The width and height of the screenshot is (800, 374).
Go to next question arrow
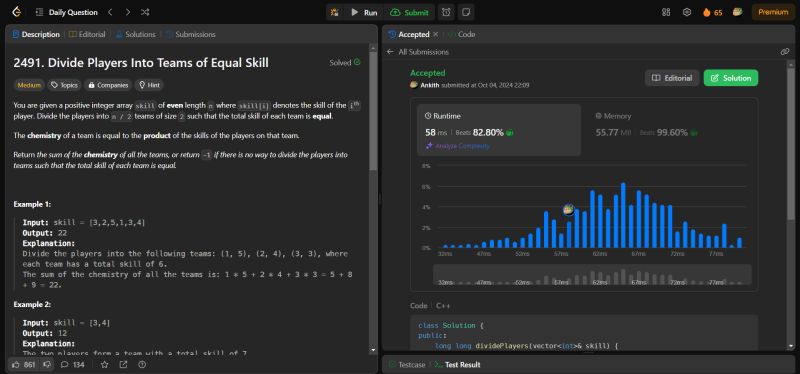128,12
